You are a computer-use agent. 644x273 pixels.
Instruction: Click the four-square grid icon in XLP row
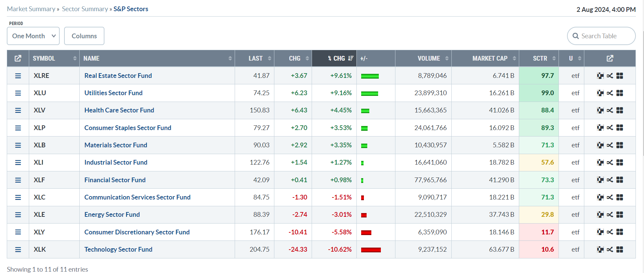(620, 128)
